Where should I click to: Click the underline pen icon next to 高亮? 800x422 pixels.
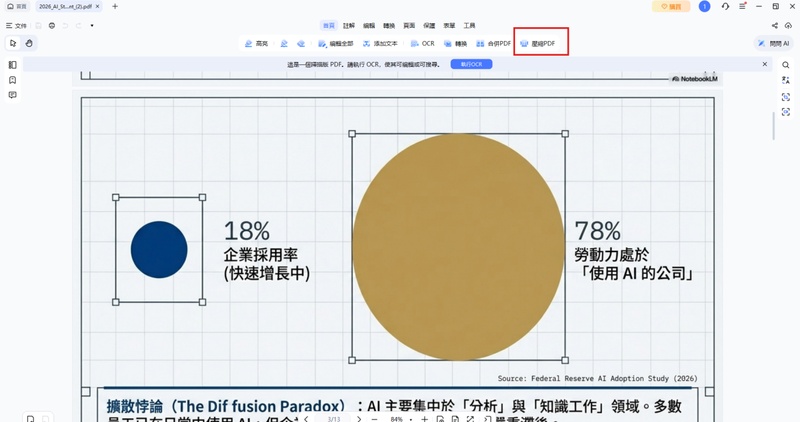284,44
